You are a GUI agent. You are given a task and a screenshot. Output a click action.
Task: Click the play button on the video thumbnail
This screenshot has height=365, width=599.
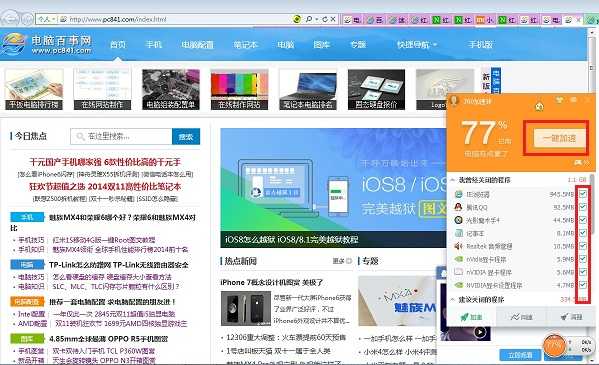point(480,332)
